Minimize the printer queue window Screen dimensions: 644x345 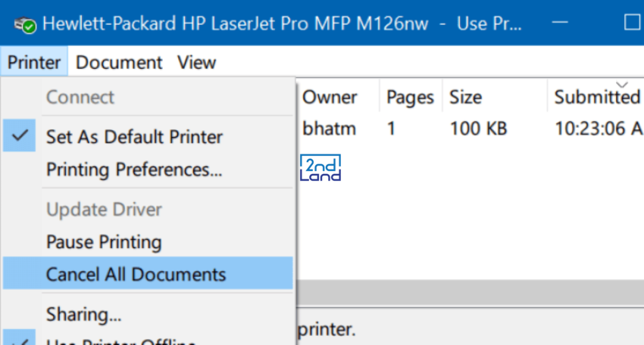[560, 23]
